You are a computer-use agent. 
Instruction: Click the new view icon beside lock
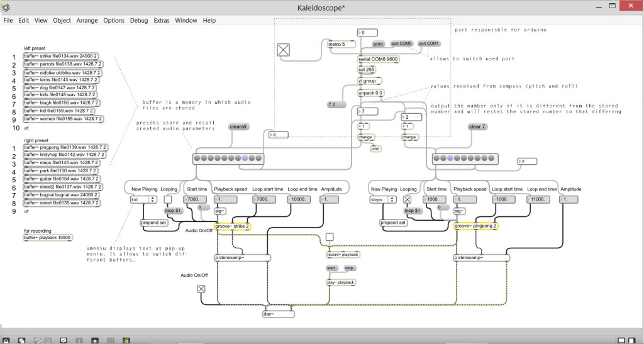[x=21, y=340]
